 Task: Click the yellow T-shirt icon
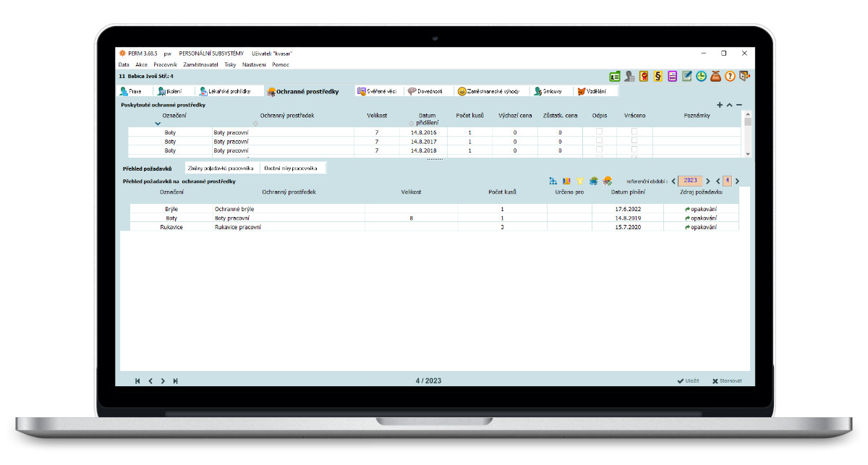580,181
